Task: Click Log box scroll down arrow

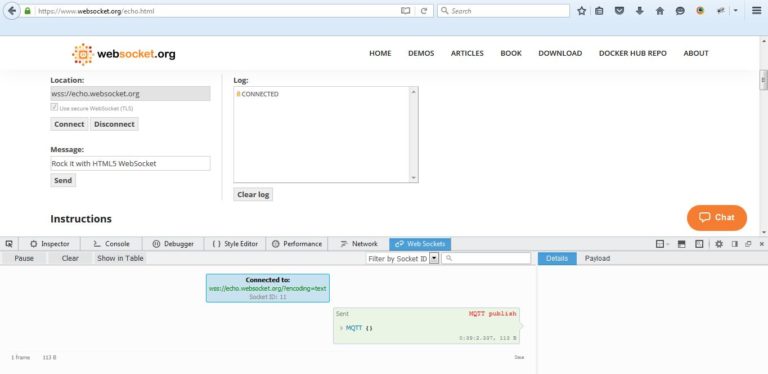Action: coord(413,178)
